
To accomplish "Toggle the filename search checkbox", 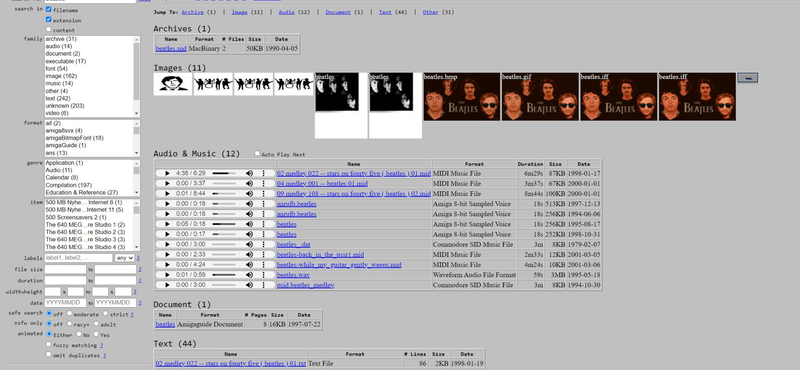I will pyautogui.click(x=48, y=9).
